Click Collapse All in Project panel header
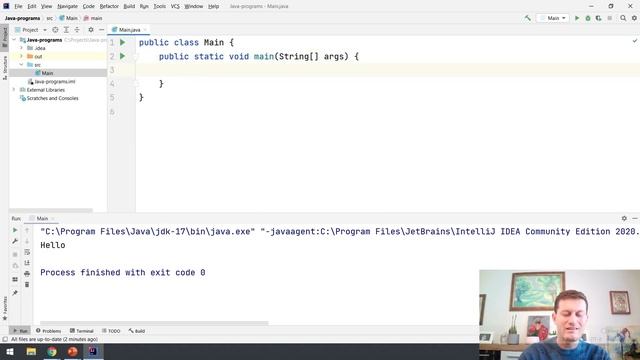 point(77,30)
